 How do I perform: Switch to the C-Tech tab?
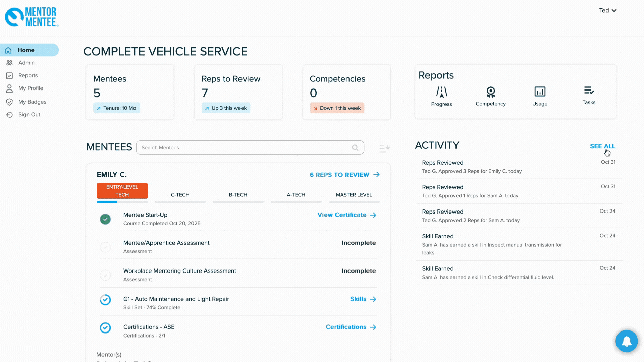tap(180, 195)
